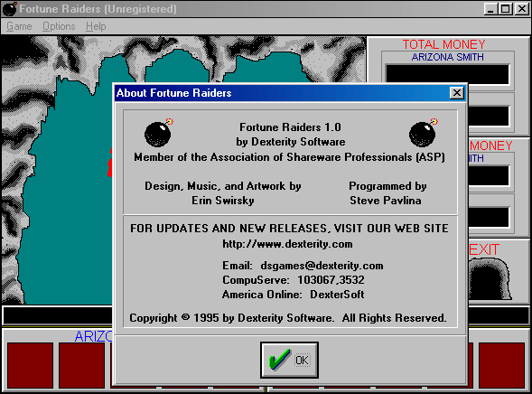Minimize the Fortune Raiders window

click(x=490, y=8)
